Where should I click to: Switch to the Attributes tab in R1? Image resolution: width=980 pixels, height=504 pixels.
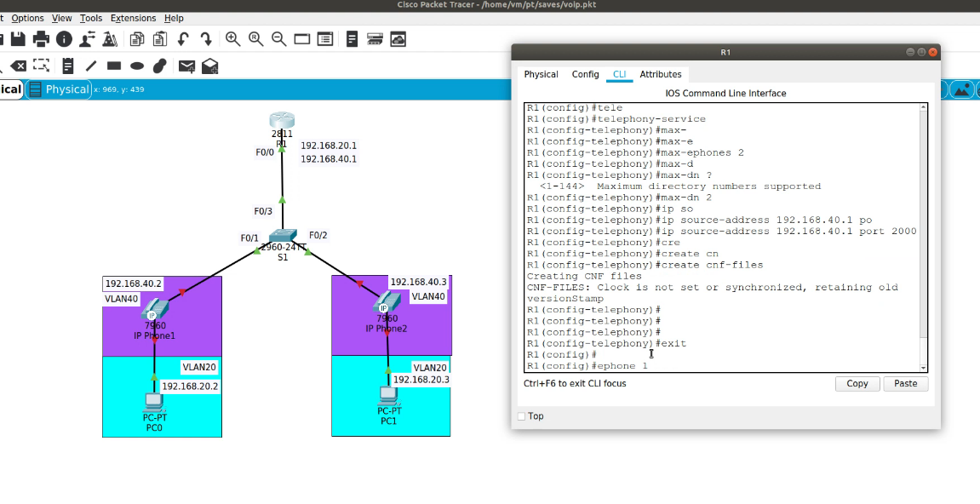click(x=661, y=74)
